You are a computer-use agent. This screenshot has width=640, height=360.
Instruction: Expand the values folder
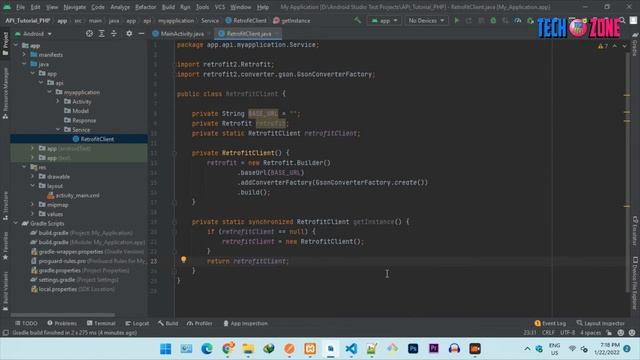tap(33, 214)
